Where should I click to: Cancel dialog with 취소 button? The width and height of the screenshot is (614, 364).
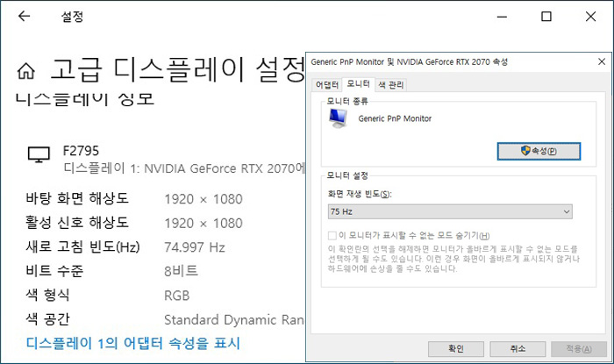518,349
